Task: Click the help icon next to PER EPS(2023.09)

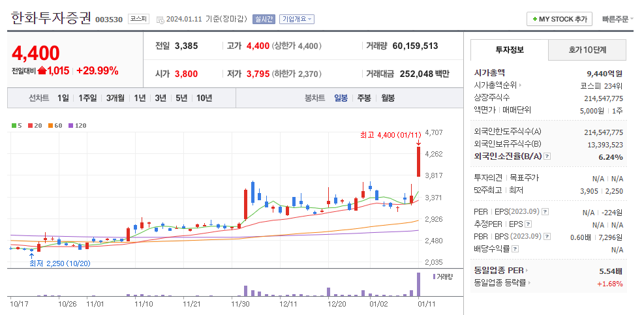Action: (x=545, y=212)
